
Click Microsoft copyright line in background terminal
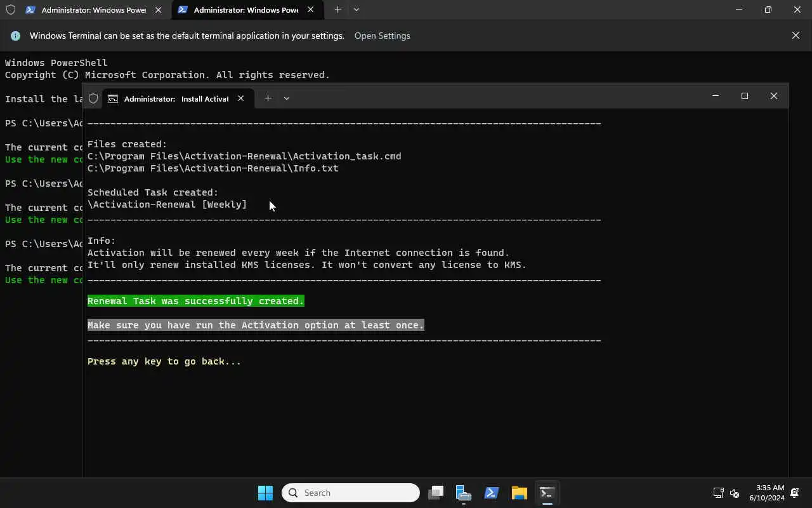pos(167,75)
